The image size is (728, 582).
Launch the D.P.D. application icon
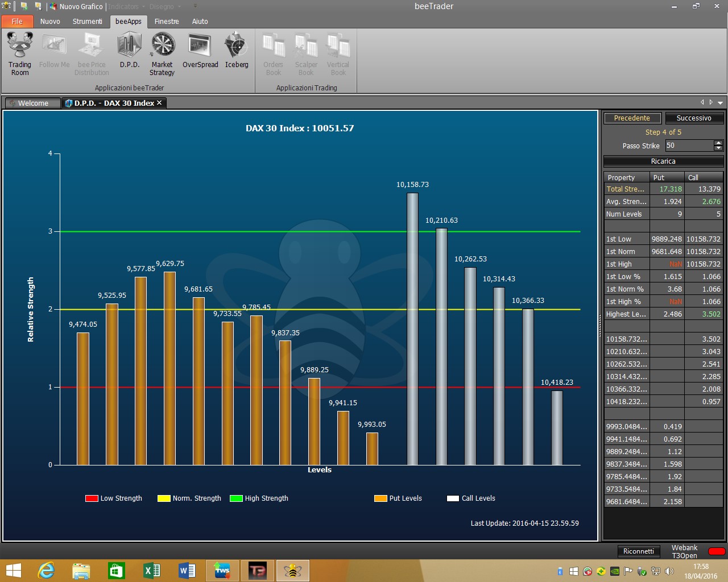(130, 50)
